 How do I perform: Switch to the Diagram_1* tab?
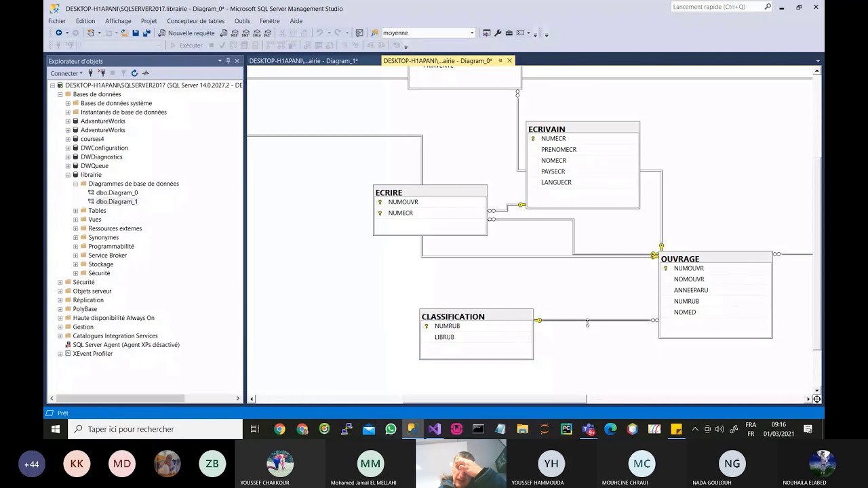tap(304, 61)
